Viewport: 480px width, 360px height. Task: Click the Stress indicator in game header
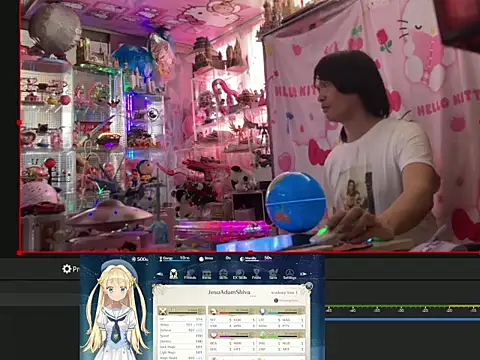(x=215, y=259)
